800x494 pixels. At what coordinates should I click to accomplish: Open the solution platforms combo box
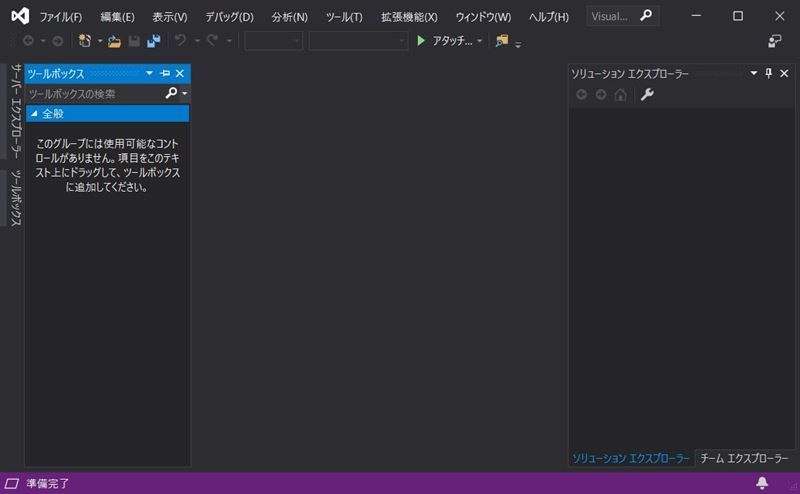coord(358,41)
